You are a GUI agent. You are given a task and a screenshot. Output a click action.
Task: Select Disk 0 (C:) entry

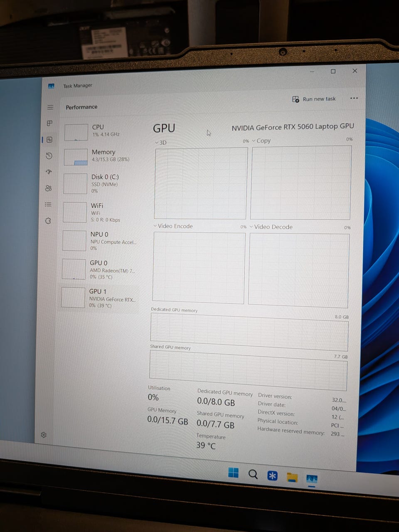[100, 184]
